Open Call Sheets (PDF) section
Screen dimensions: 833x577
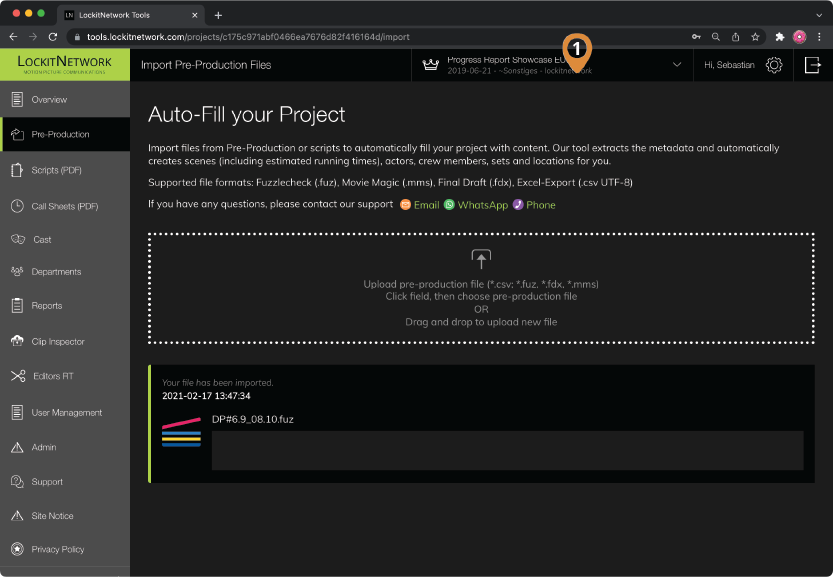tap(65, 206)
